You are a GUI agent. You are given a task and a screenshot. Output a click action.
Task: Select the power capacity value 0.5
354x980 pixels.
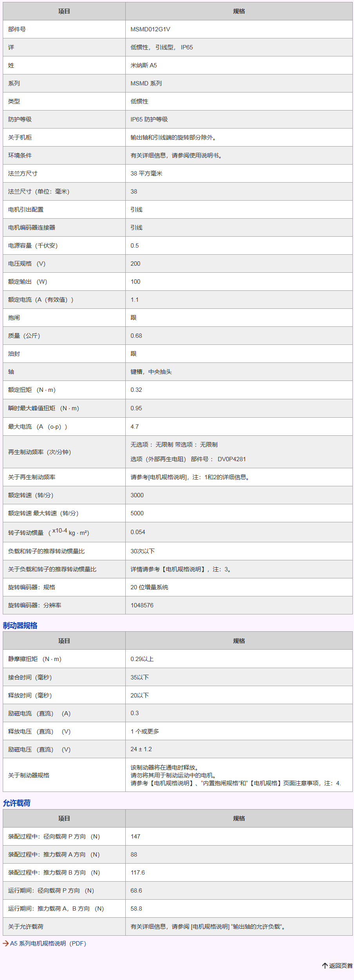coord(135,246)
